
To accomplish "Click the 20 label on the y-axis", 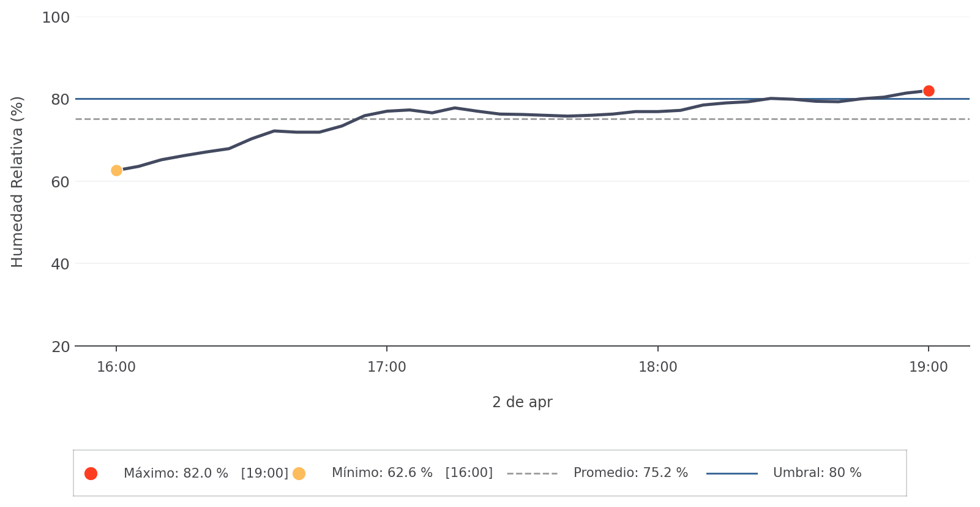I will point(60,347).
